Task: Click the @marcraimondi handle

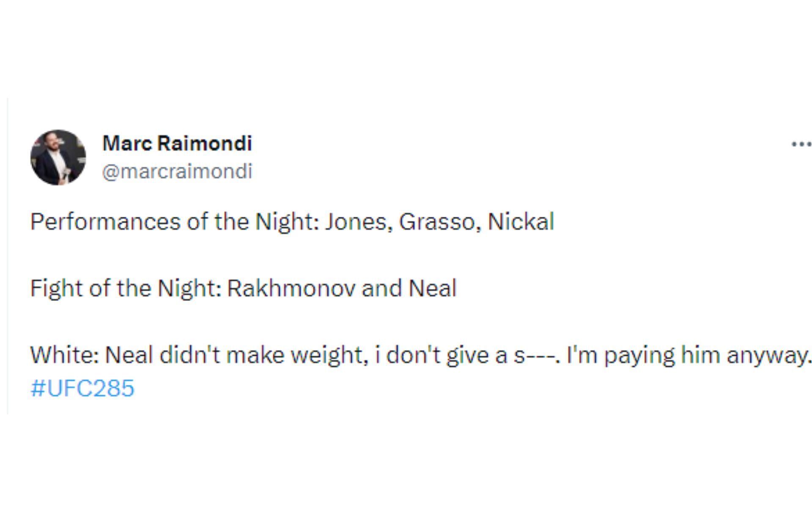Action: (177, 171)
